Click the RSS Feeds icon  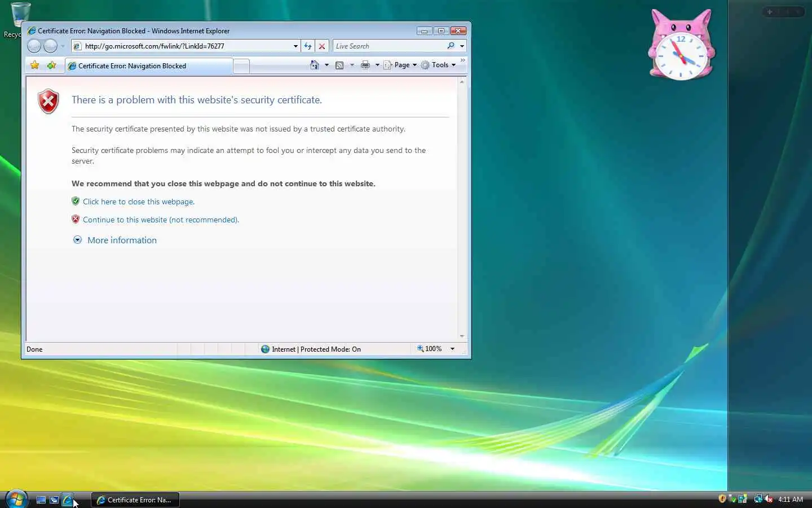(339, 65)
